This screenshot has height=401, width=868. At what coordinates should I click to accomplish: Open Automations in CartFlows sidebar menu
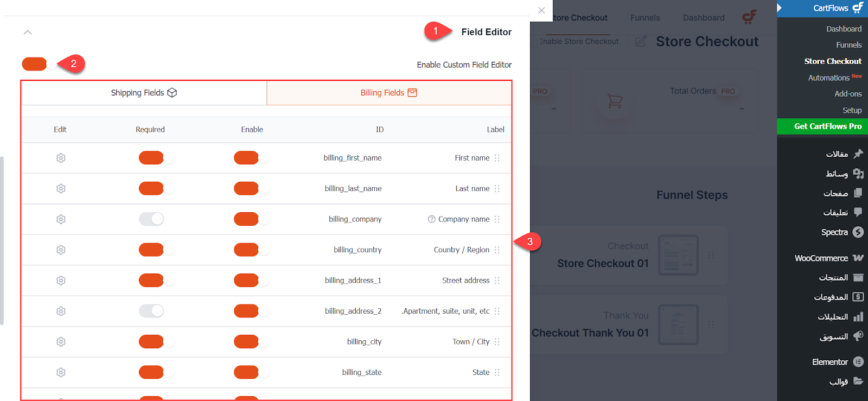(828, 78)
